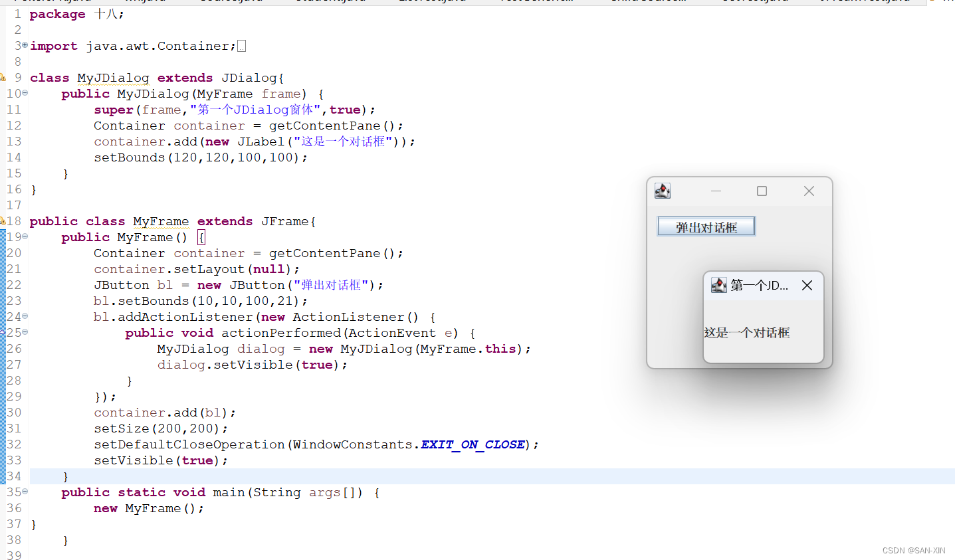Screen dimensions: 955x560
Task: Collapse the actionPerformed method at line 25
Action: click(x=24, y=333)
